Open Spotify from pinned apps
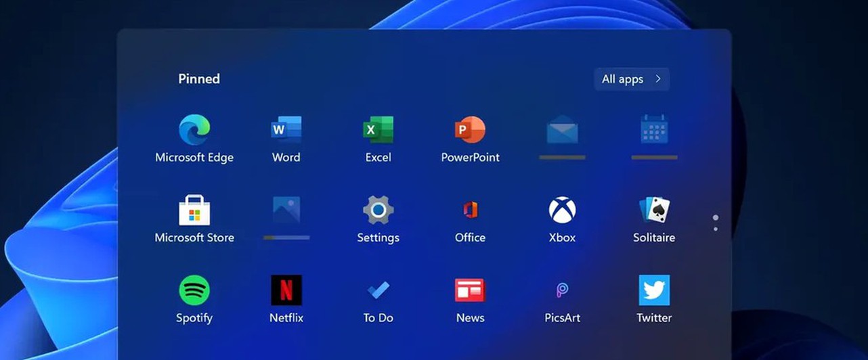The image size is (868, 360). coord(194,290)
